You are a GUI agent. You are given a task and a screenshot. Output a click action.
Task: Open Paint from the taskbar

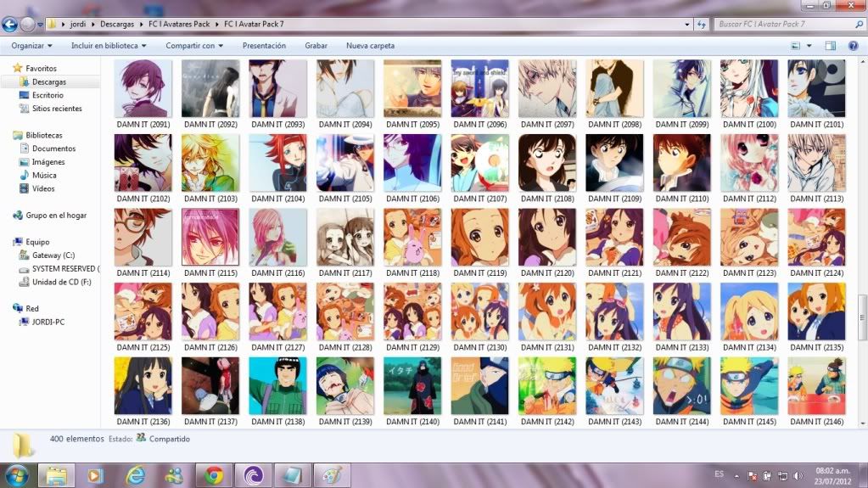[332, 476]
